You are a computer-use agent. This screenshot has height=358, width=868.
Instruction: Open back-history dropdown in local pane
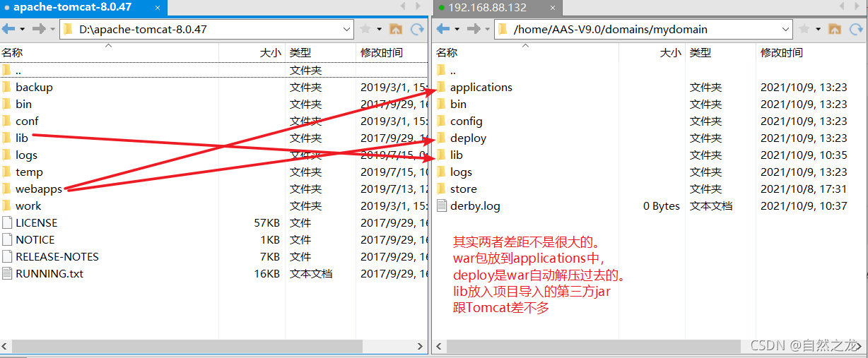click(22, 30)
